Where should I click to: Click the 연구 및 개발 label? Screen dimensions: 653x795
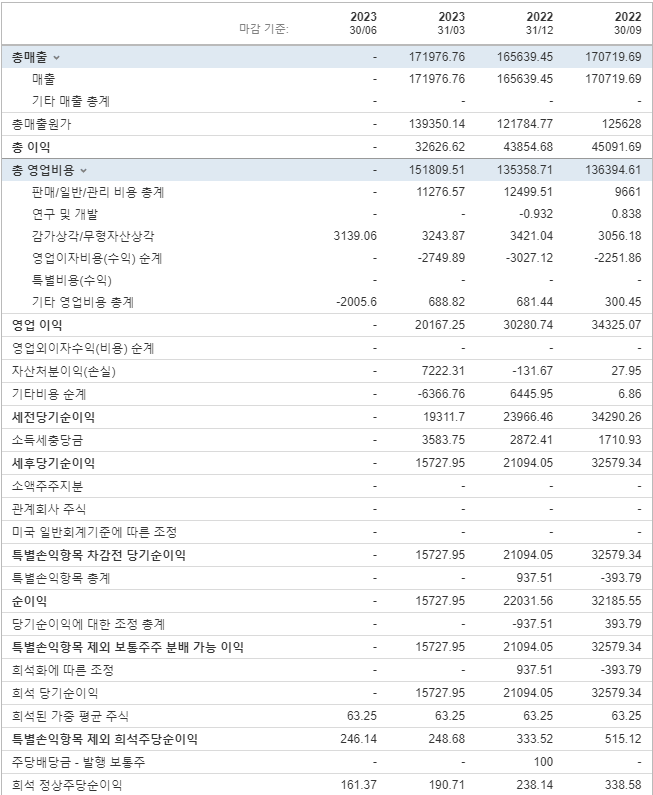pyautogui.click(x=65, y=214)
